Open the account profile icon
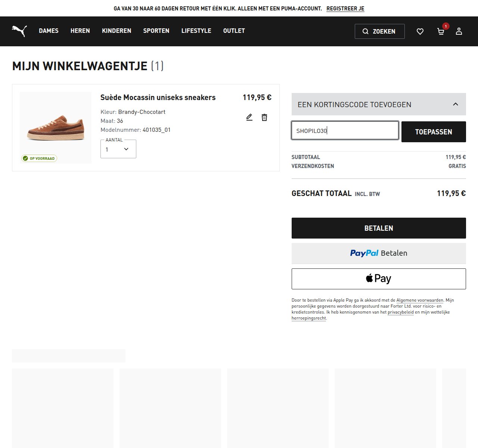The image size is (478, 448). (x=459, y=31)
